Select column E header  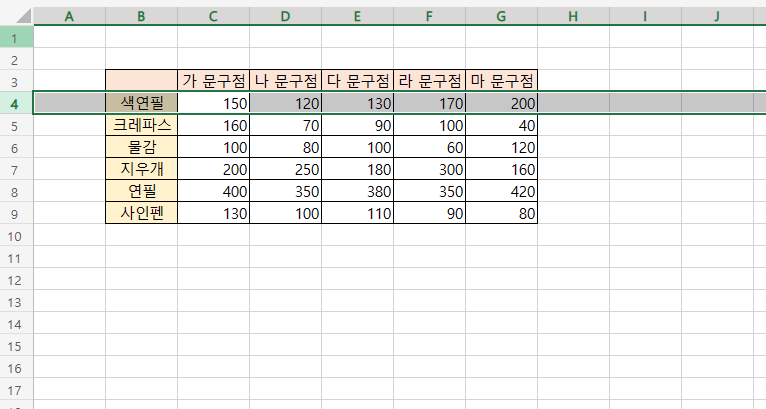[357, 16]
